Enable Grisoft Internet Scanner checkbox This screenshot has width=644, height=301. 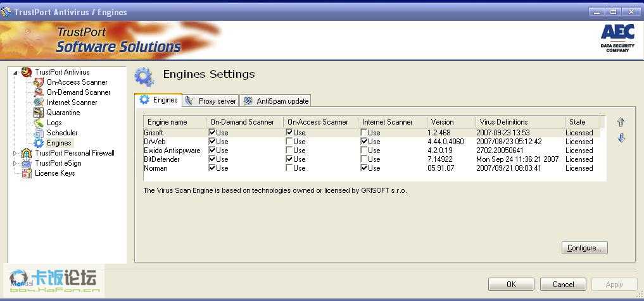tap(363, 132)
